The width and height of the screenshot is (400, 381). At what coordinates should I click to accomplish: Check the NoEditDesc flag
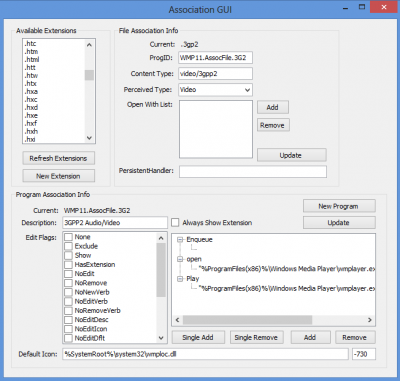[x=68, y=320]
